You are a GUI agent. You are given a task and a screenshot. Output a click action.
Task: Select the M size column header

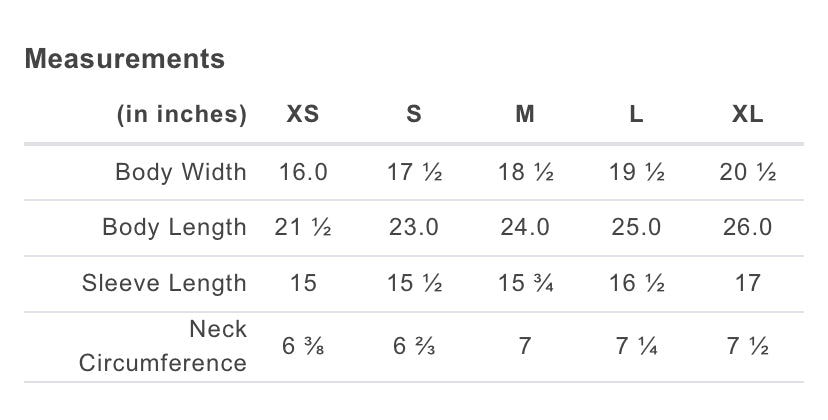tap(525, 114)
